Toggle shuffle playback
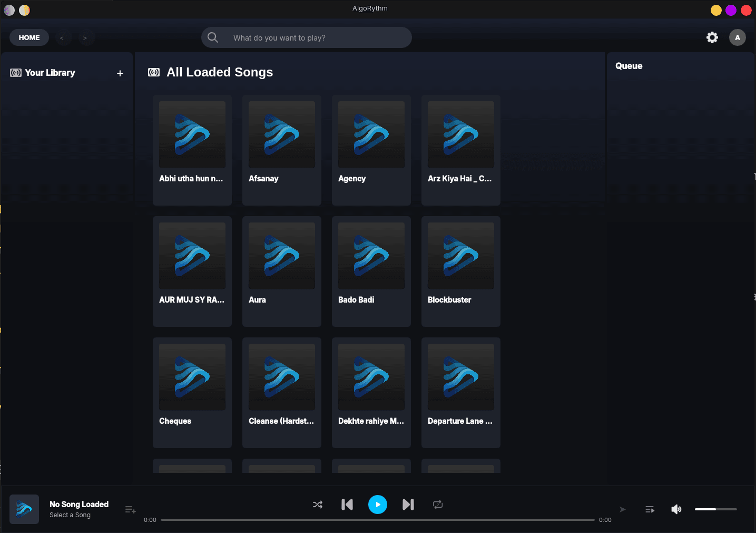 [318, 505]
